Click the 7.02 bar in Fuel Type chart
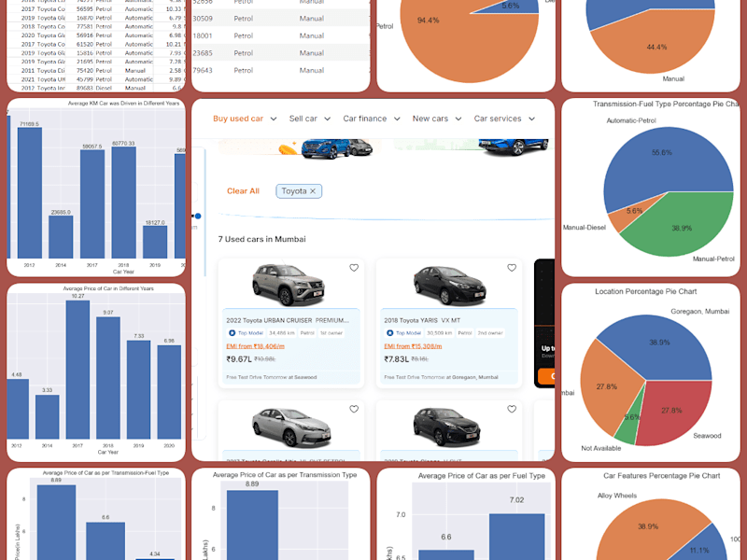Screen dimensions: 747x560 [517, 537]
